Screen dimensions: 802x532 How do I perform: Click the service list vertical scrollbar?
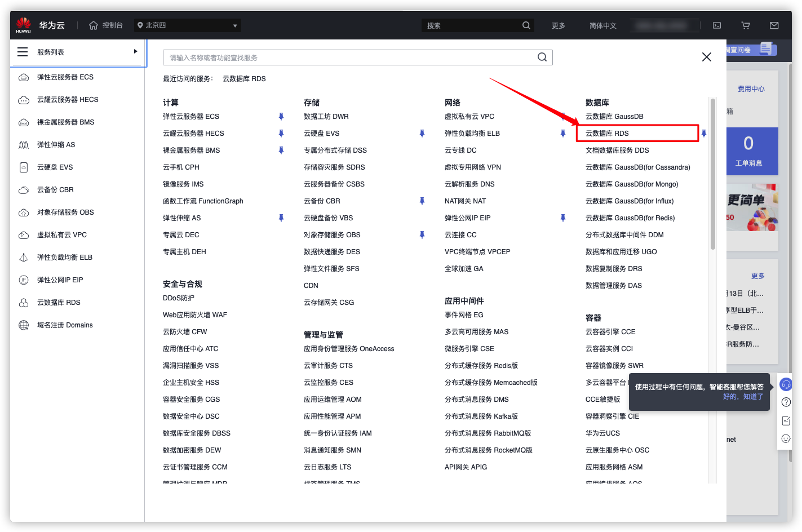(713, 175)
